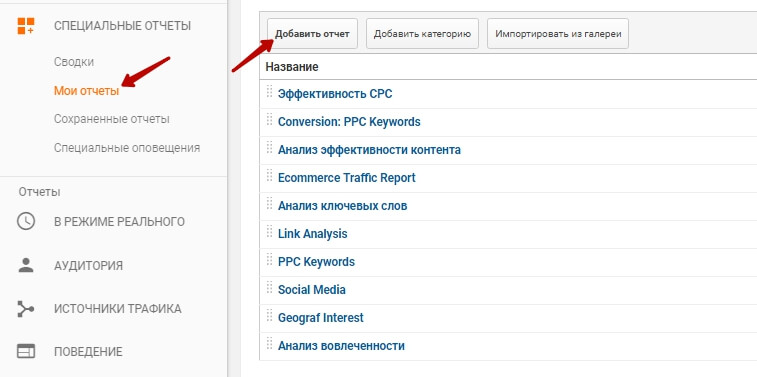757x377 pixels.
Task: Open Анализ вовлеченности report
Action: [341, 346]
